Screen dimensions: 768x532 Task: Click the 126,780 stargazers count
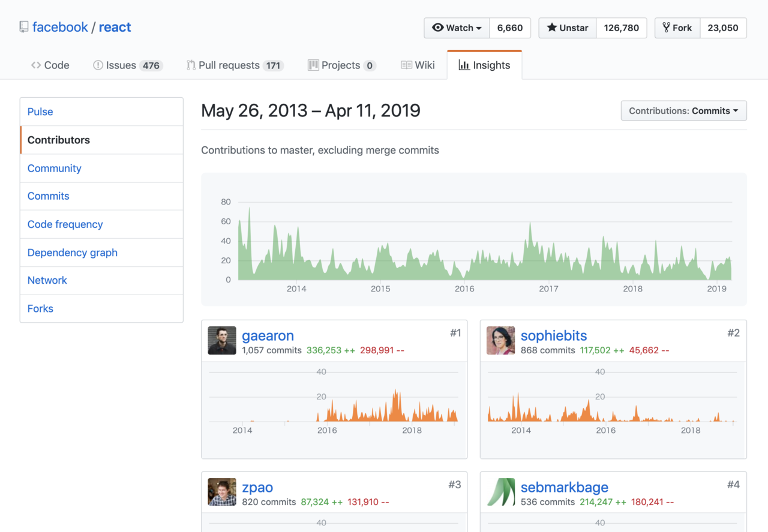pyautogui.click(x=621, y=28)
